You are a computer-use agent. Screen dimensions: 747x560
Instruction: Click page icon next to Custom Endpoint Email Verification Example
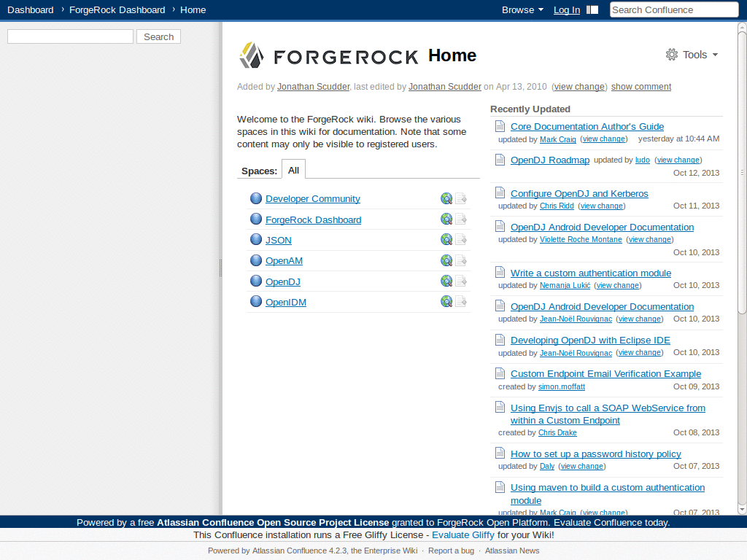coord(500,373)
